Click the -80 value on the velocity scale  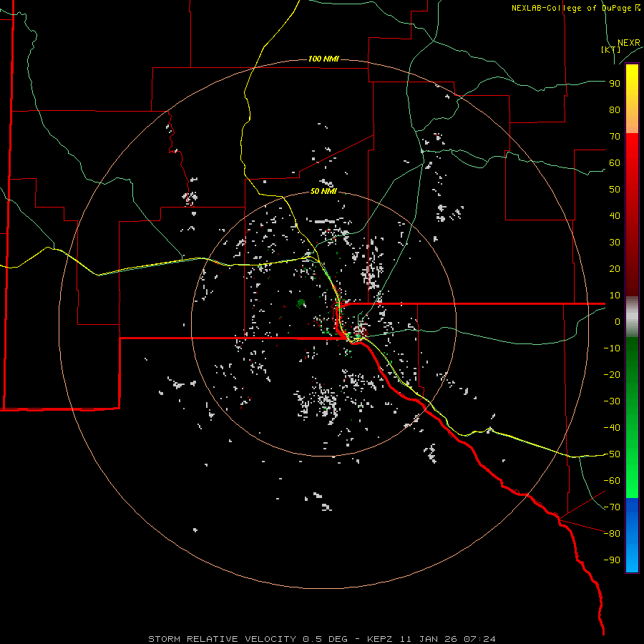click(612, 534)
